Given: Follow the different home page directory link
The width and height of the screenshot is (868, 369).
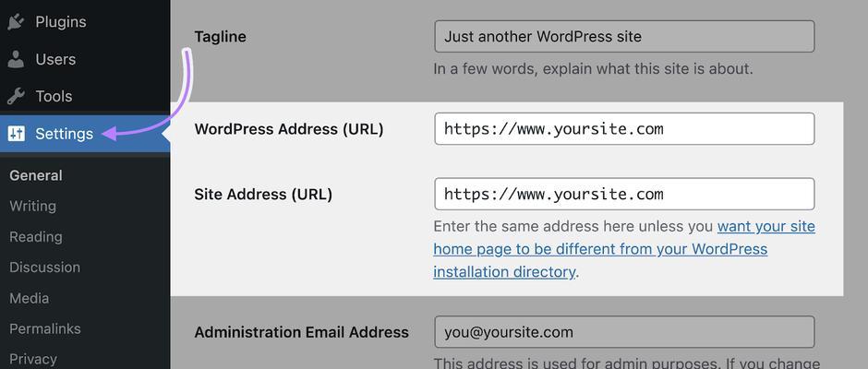Looking at the screenshot, I should click(x=624, y=249).
